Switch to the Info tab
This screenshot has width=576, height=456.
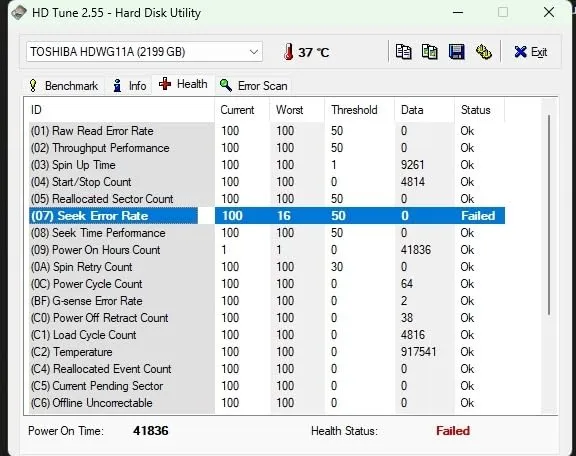pyautogui.click(x=130, y=86)
